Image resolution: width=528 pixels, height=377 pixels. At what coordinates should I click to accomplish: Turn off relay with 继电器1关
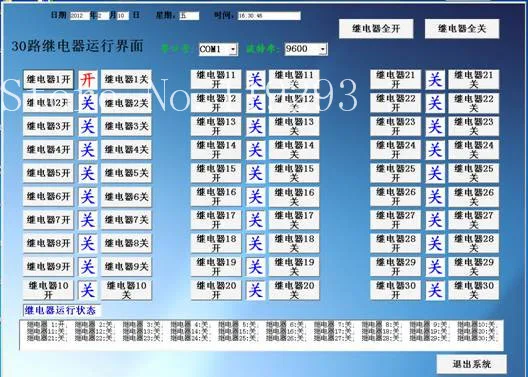[126, 79]
